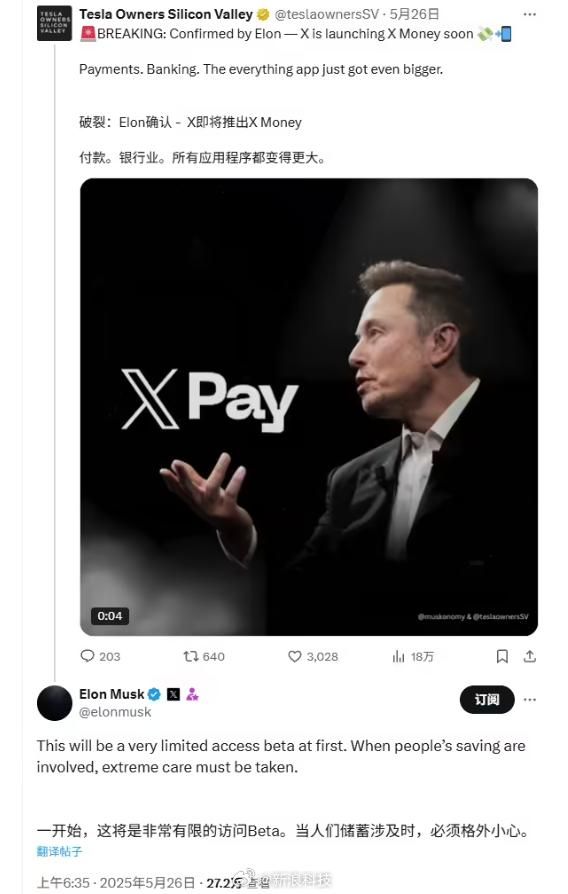
Task: Click the blue verified badge next to Elon Musk
Action: (x=154, y=694)
